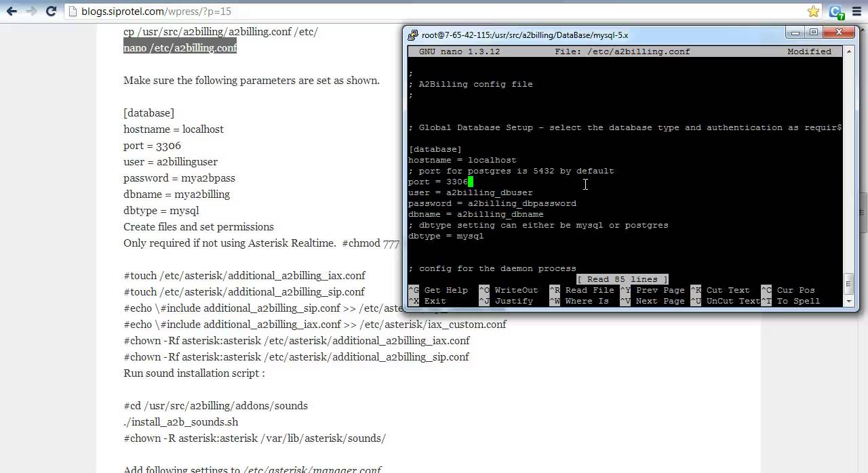The image size is (868, 473).
Task: Click './install_a2b_sounds.sh' line
Action: 181,421
